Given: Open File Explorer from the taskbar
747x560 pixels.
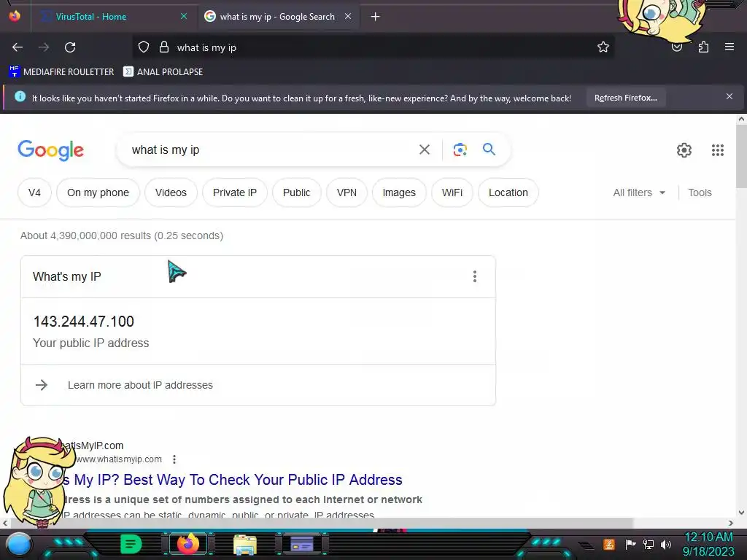Looking at the screenshot, I should 245,544.
